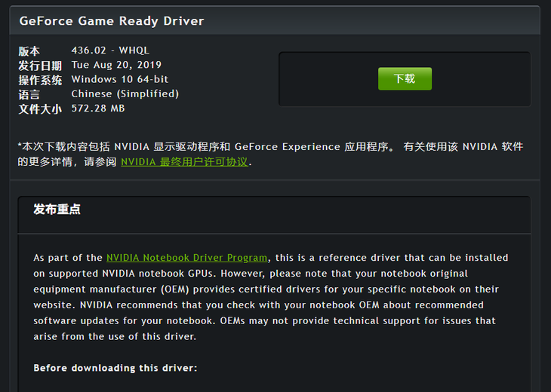Click the dark panel surrounding the download button
The image size is (551, 392).
tap(405, 79)
